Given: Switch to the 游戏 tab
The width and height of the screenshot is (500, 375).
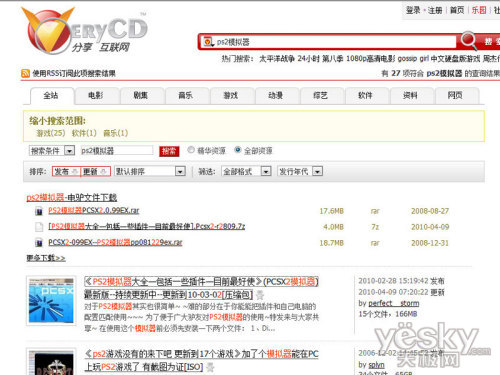Looking at the screenshot, I should click(x=231, y=96).
